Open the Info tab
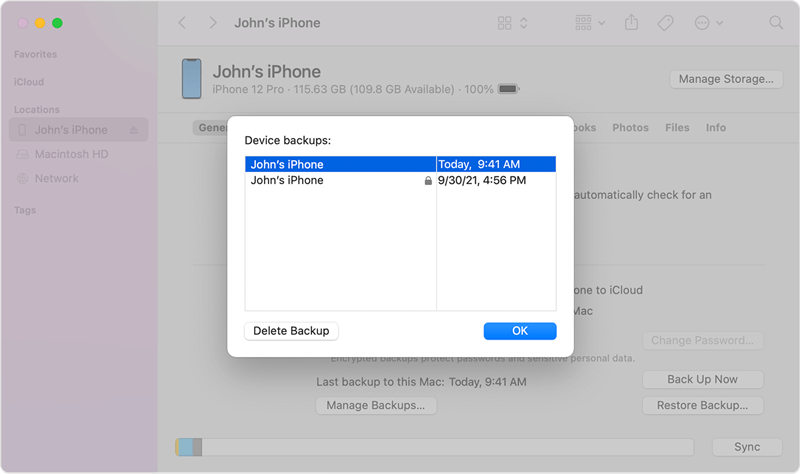 tap(716, 128)
